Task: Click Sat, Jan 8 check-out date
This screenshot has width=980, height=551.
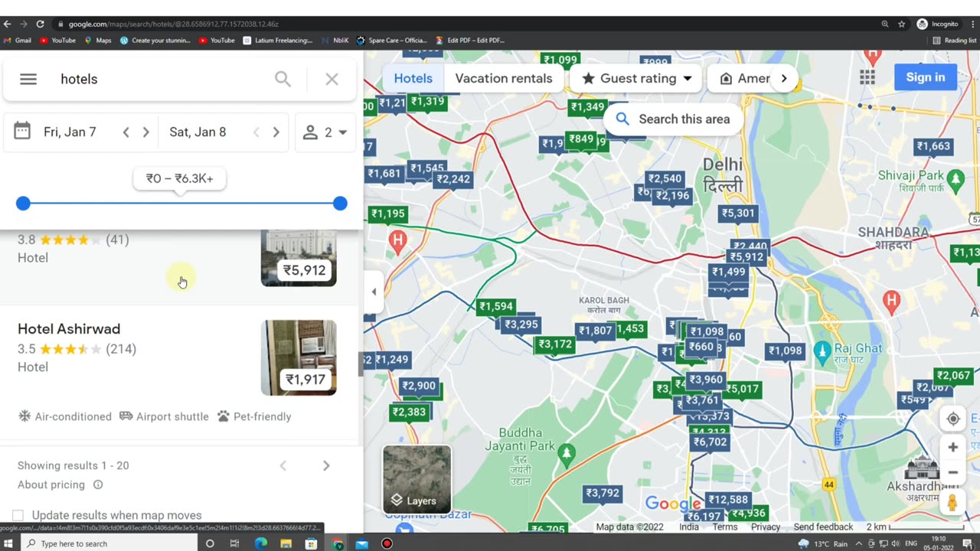Action: [198, 132]
